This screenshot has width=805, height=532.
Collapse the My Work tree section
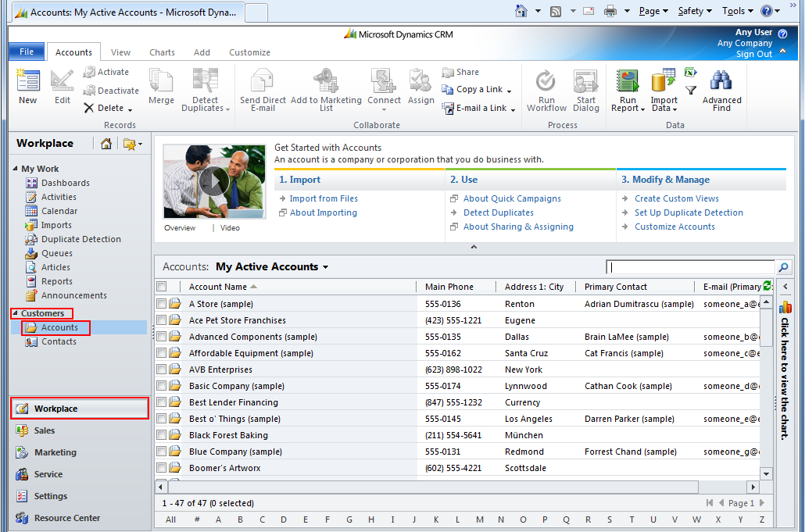[x=15, y=168]
